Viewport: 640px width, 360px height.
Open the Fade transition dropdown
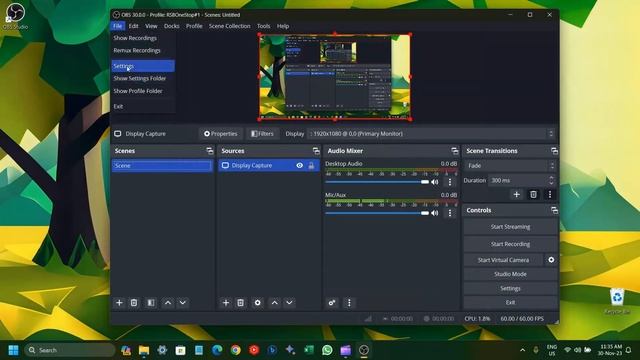coord(510,166)
